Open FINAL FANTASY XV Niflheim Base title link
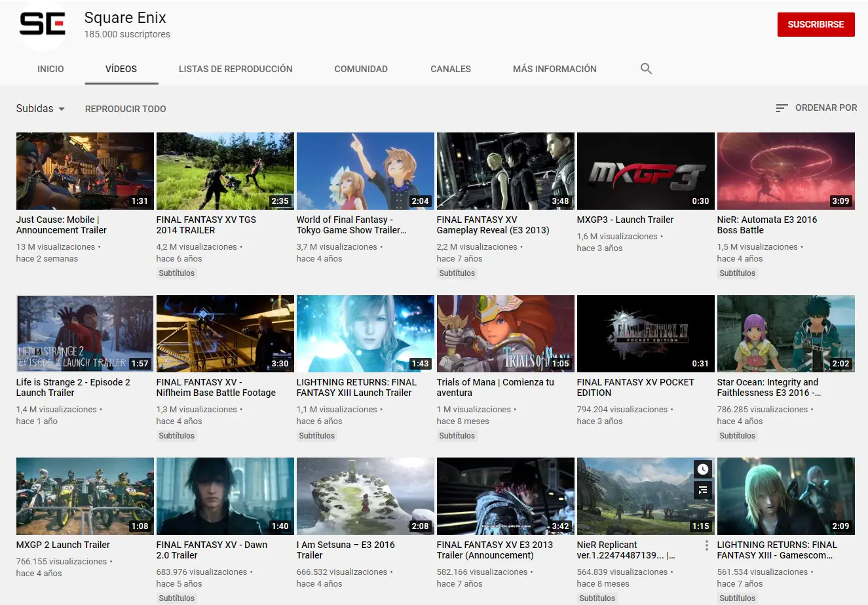This screenshot has height=605, width=868. click(216, 387)
